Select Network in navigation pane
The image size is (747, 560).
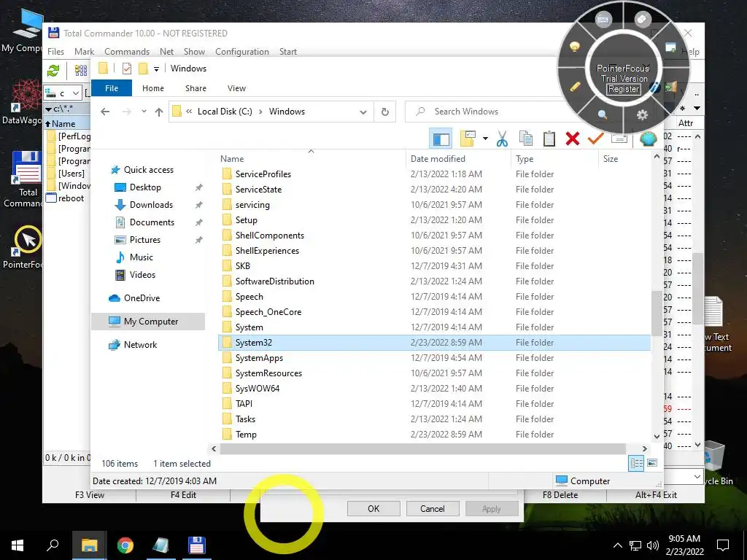(140, 345)
